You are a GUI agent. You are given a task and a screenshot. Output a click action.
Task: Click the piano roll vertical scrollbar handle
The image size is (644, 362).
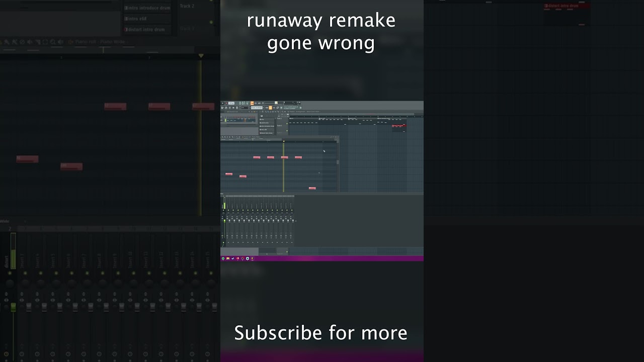[338, 162]
